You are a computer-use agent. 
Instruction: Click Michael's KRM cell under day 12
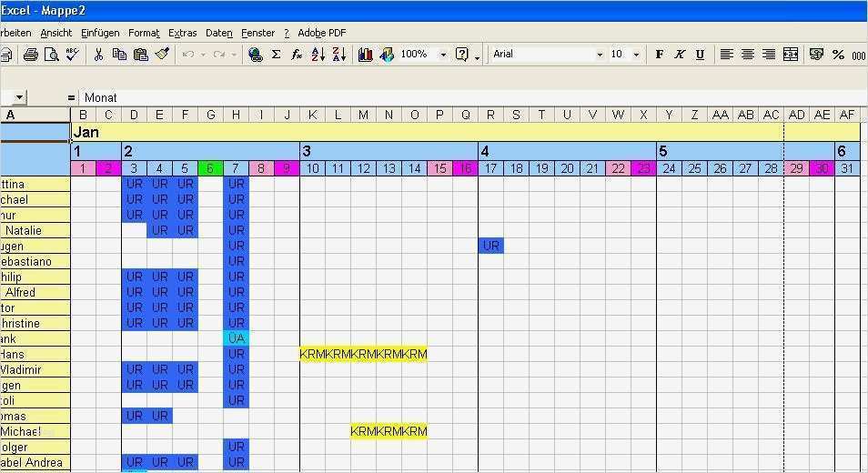pyautogui.click(x=363, y=431)
